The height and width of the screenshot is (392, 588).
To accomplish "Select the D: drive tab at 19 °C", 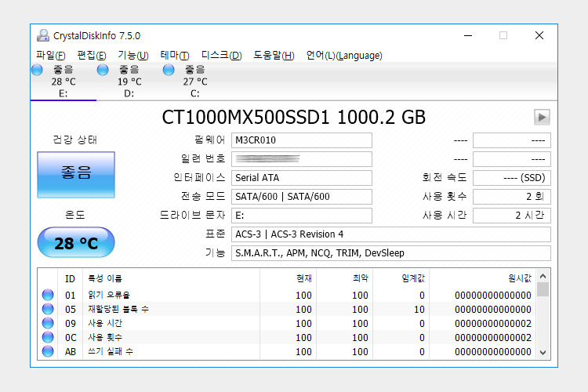I will coord(129,82).
